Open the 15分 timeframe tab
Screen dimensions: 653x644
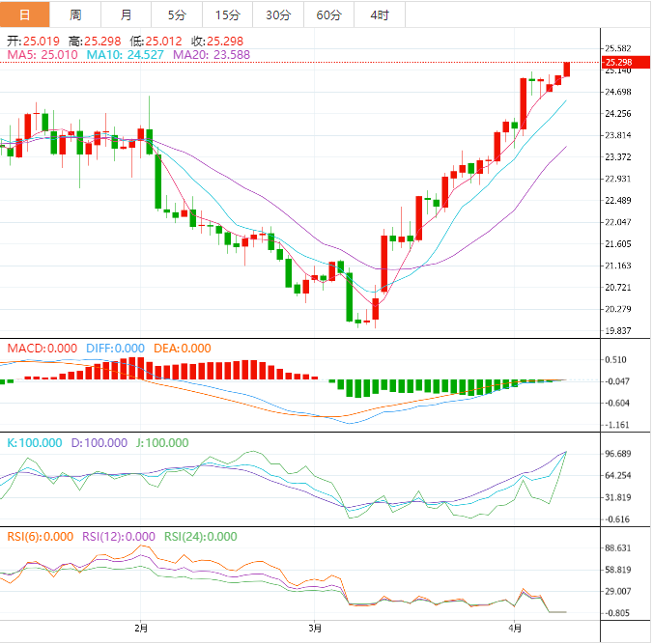[228, 15]
